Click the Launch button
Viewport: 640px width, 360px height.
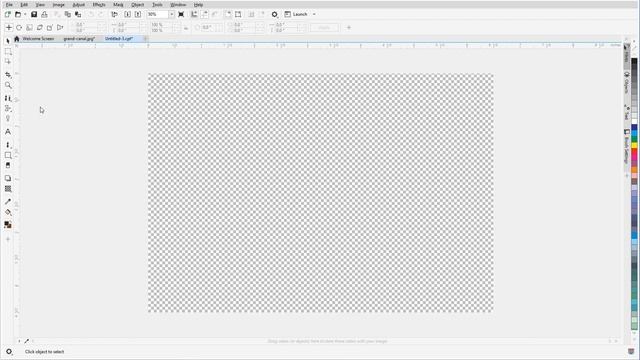click(296, 14)
